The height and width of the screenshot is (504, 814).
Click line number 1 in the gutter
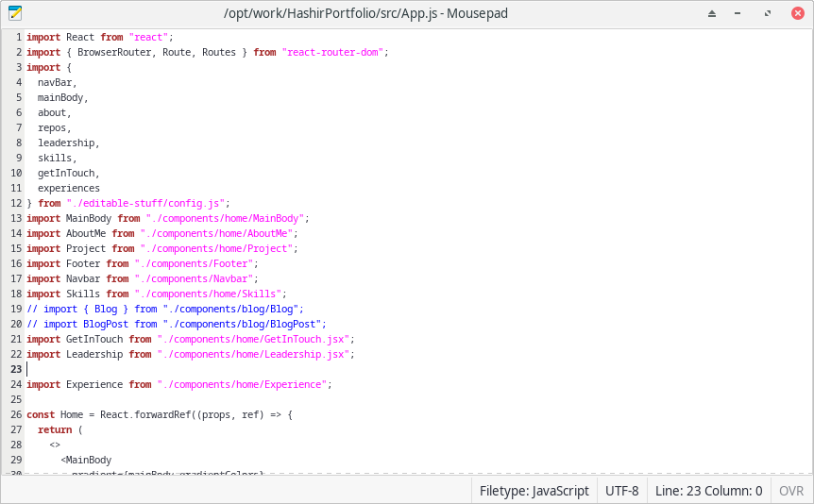(x=19, y=37)
